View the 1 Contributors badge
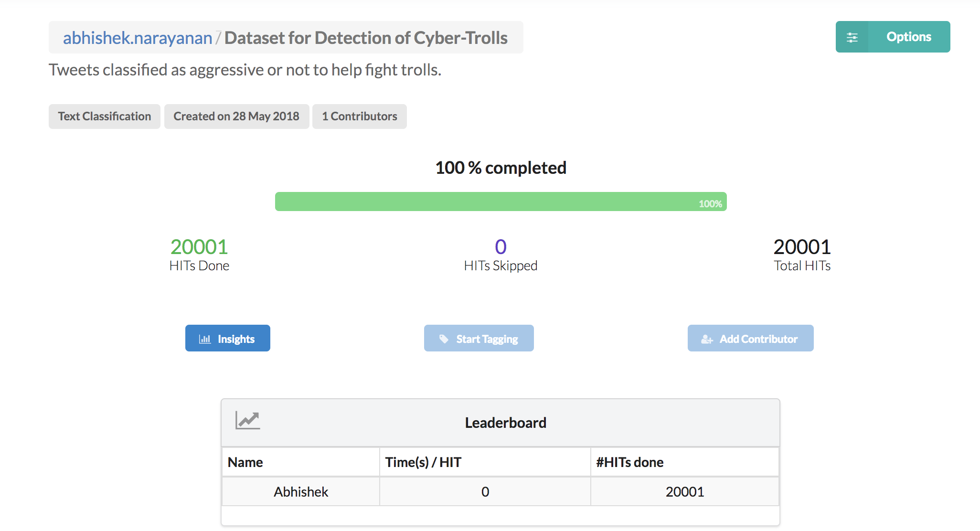The width and height of the screenshot is (980, 531). 359,116
